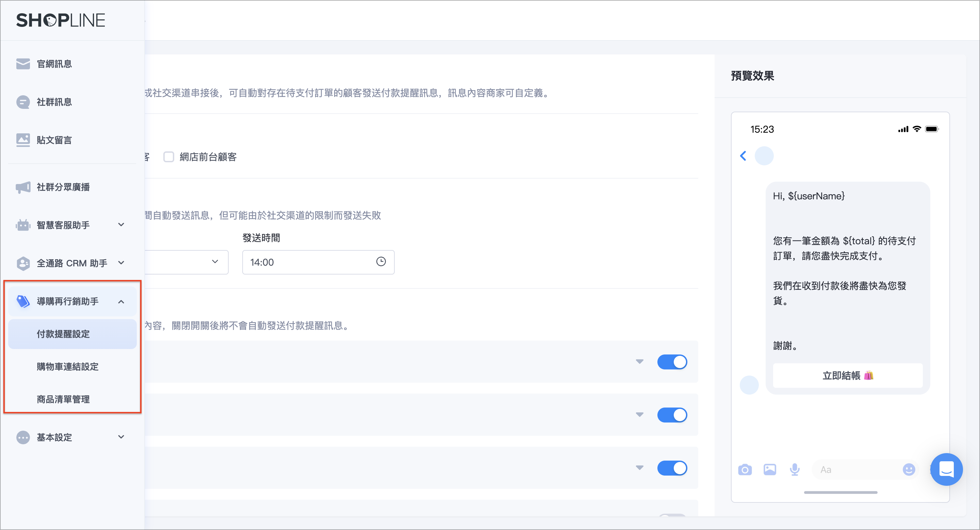
Task: Select 購物車連結設定 submenu item
Action: (x=72, y=366)
